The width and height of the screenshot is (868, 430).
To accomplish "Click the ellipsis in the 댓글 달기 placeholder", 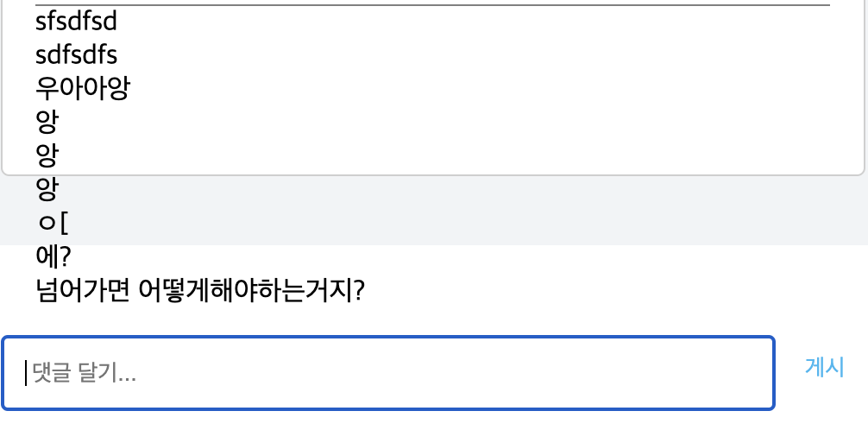I will pos(127,379).
